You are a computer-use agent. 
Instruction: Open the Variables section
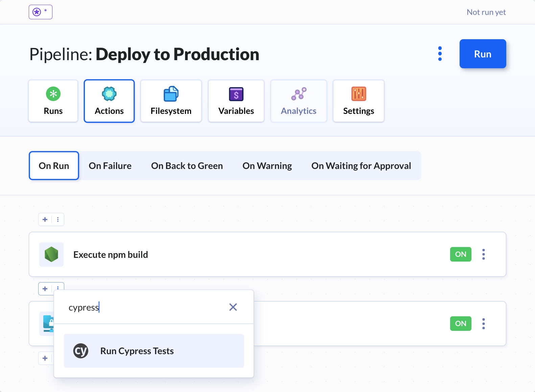(236, 101)
